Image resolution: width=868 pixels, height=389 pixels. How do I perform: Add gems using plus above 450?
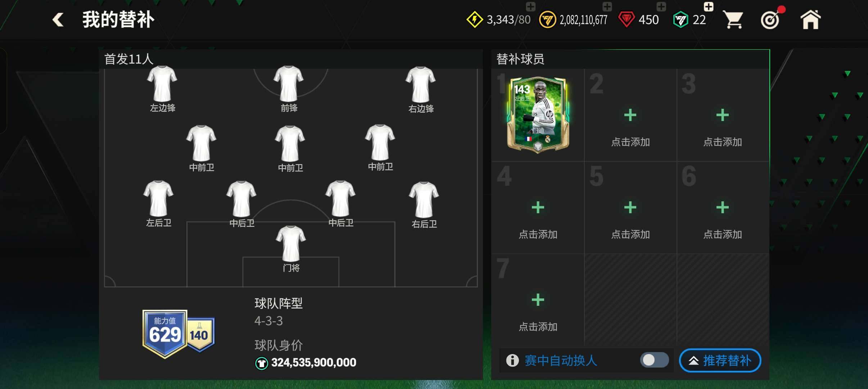[x=661, y=6]
